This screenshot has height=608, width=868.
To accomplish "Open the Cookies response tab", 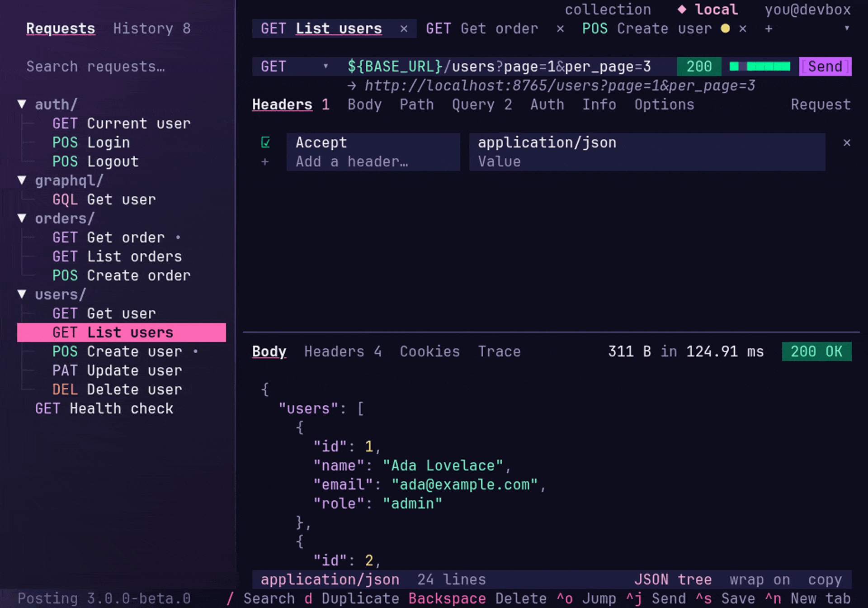I will pos(429,351).
